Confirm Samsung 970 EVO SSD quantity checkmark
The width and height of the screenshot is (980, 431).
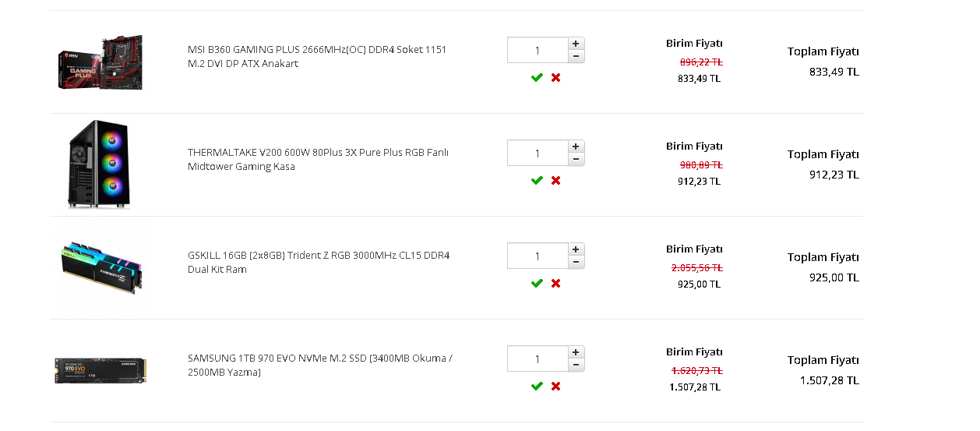(537, 387)
